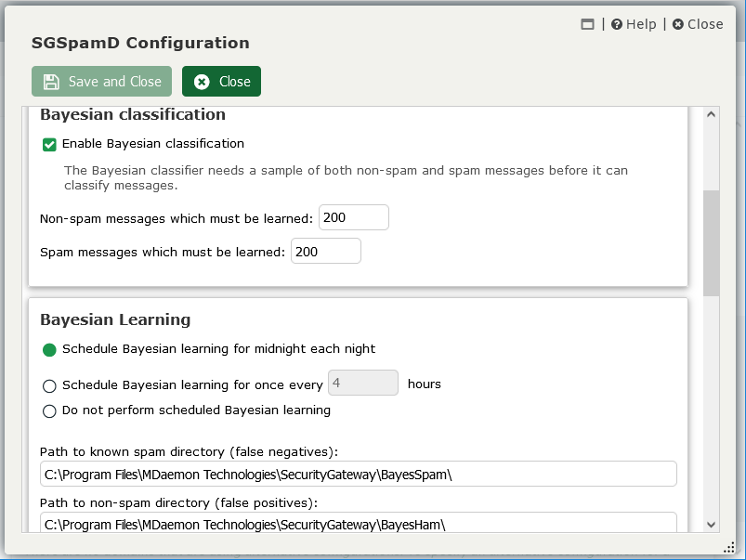Disable the Enable Bayesian classification checkbox
The width and height of the screenshot is (746, 560).
pos(49,144)
